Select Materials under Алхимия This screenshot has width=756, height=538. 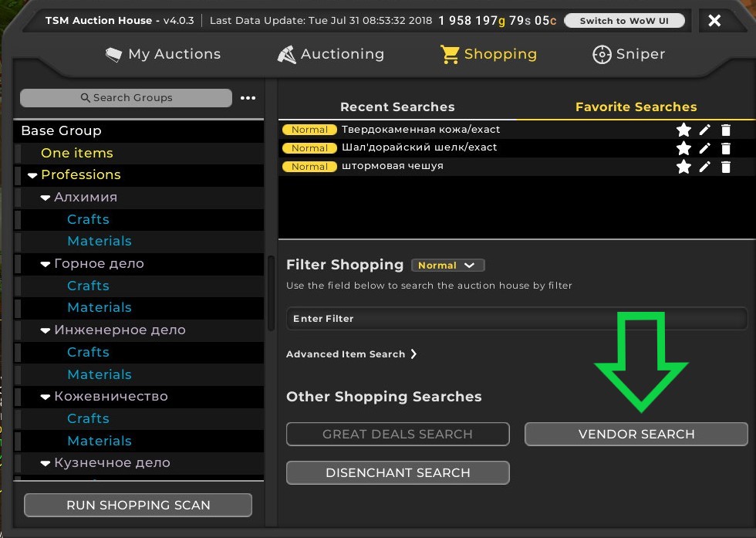coord(139,242)
